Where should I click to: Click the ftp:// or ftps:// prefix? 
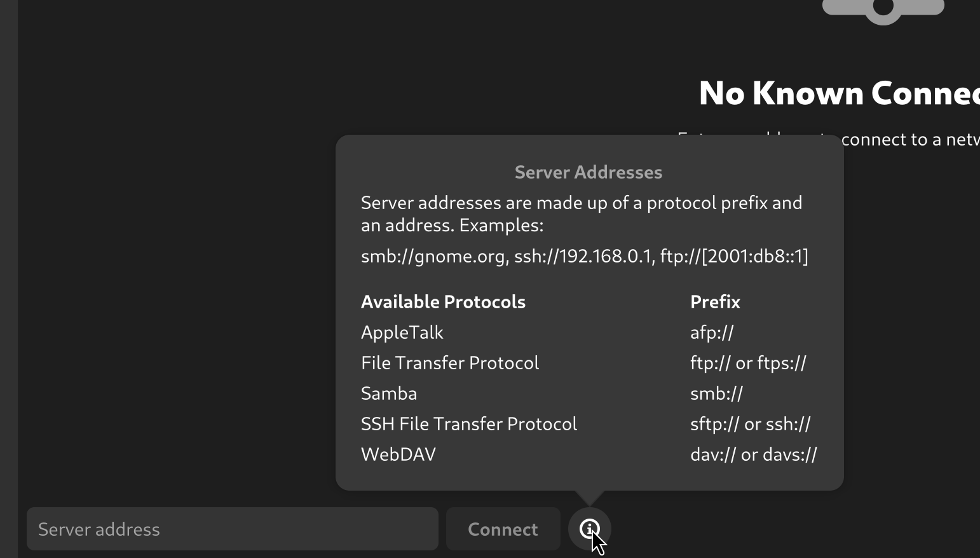(748, 363)
